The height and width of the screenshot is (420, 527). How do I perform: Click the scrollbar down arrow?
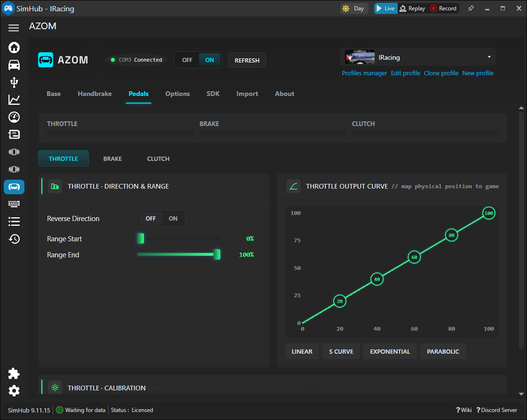[x=521, y=394]
